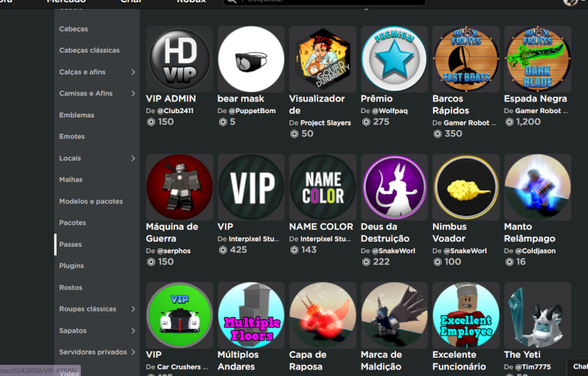588x376 pixels.
Task: Visit creator @Coldjason profile
Action: 536,251
